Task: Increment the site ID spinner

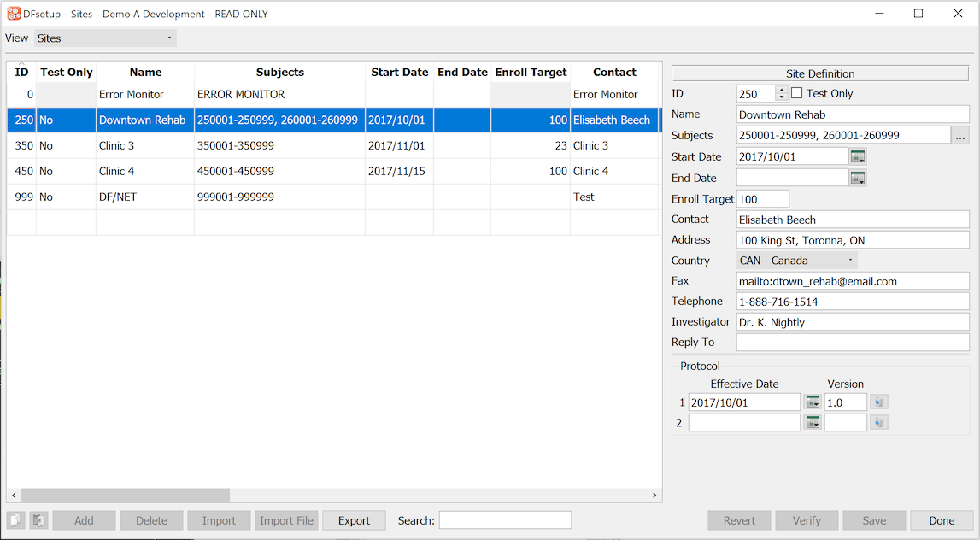Action: [x=781, y=90]
